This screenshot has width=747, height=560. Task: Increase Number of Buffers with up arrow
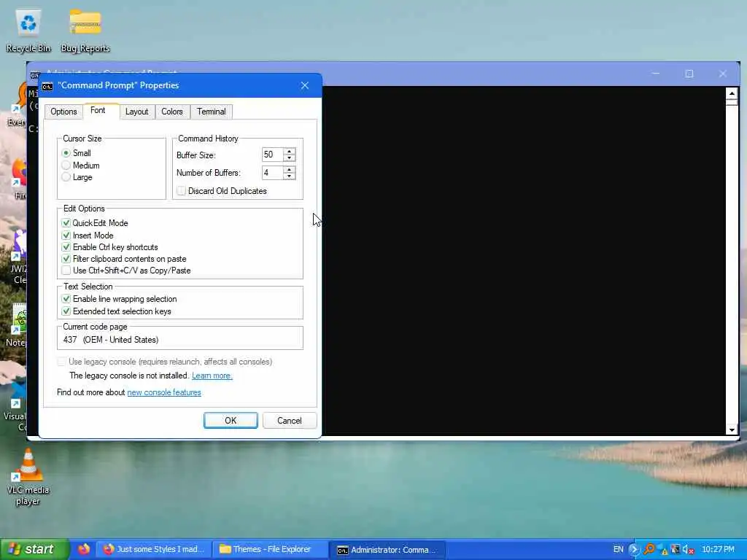click(x=289, y=169)
